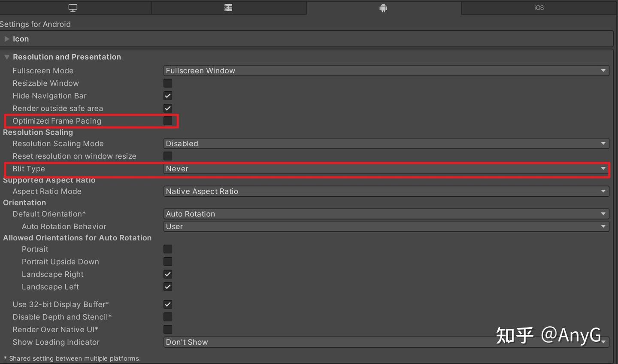The image size is (618, 364).
Task: Open the Aspect Ratio Mode dropdown
Action: tap(386, 191)
